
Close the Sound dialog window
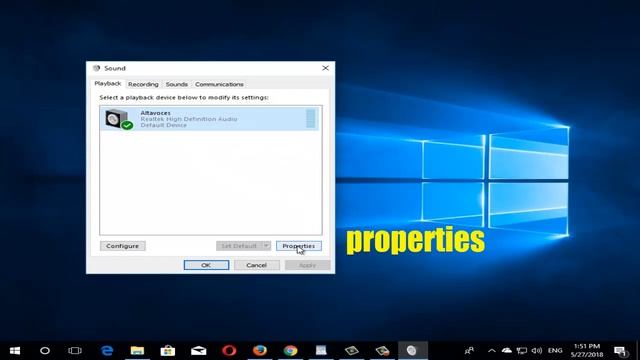(x=325, y=68)
